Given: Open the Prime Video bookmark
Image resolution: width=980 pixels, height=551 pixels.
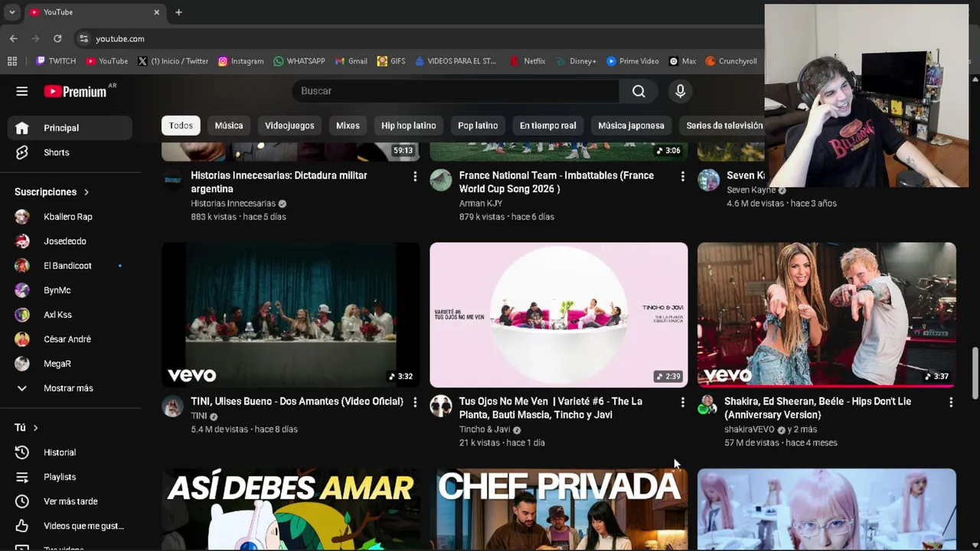Looking at the screenshot, I should click(632, 61).
